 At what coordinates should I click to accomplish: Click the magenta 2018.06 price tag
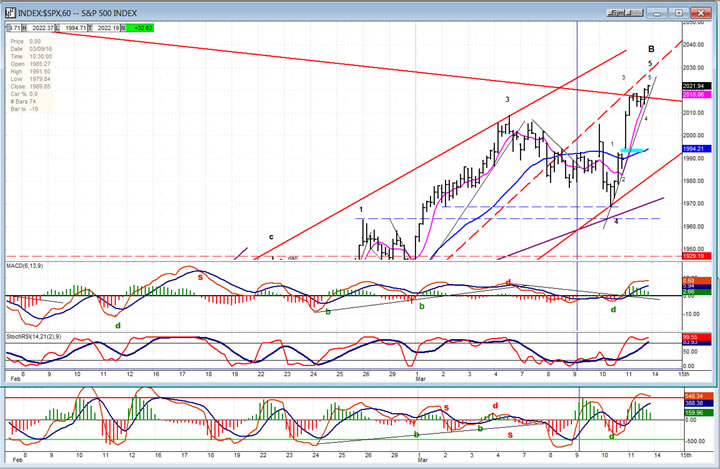[697, 94]
